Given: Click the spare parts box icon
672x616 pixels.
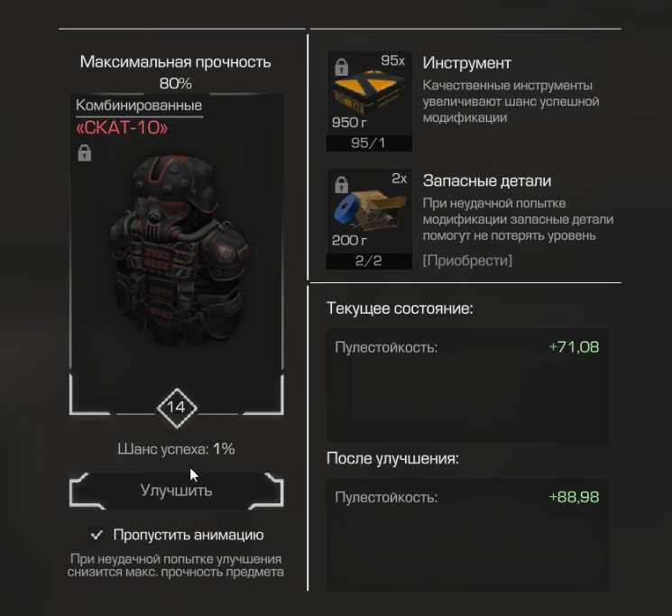Looking at the screenshot, I should (x=369, y=211).
